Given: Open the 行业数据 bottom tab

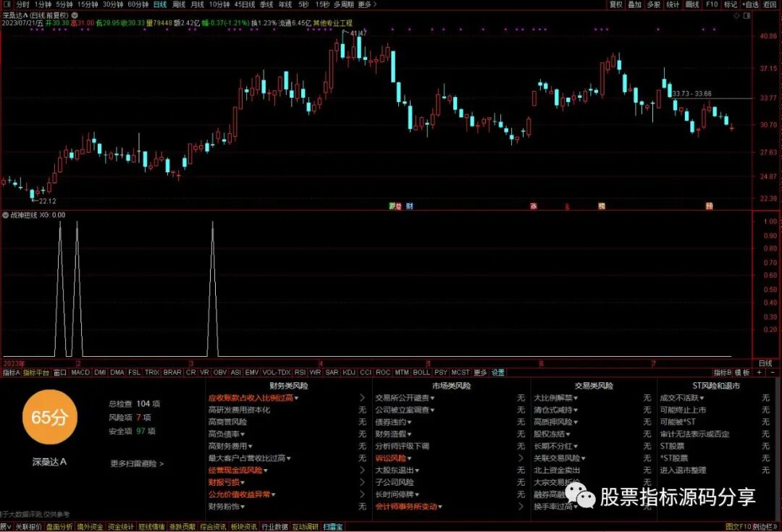Looking at the screenshot, I should tap(275, 526).
